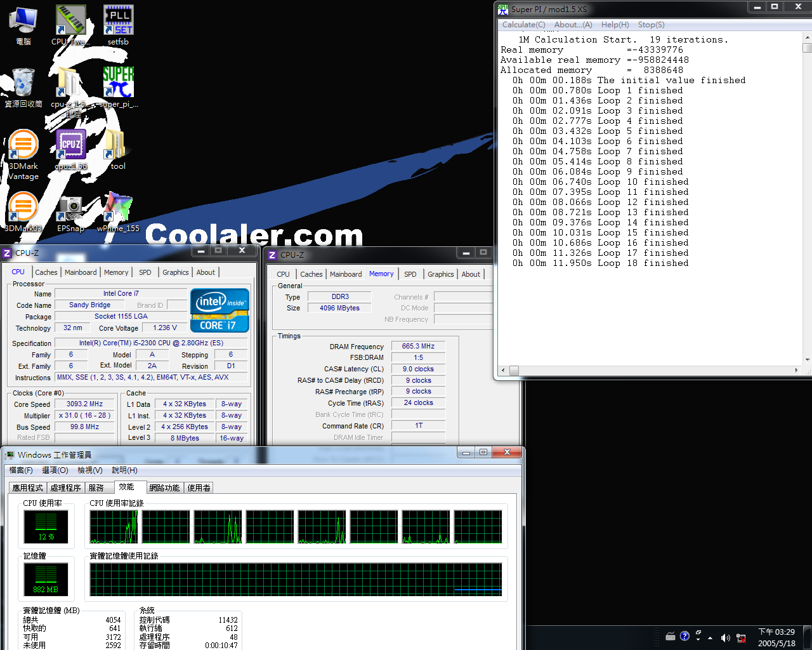
Task: Click the blue help tray icon
Action: [684, 636]
